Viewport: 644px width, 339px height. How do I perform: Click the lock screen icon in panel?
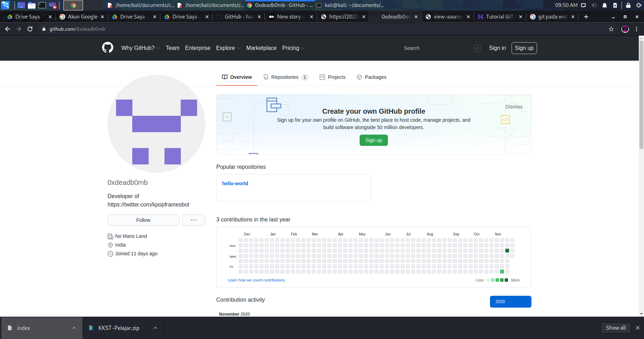[x=628, y=5]
